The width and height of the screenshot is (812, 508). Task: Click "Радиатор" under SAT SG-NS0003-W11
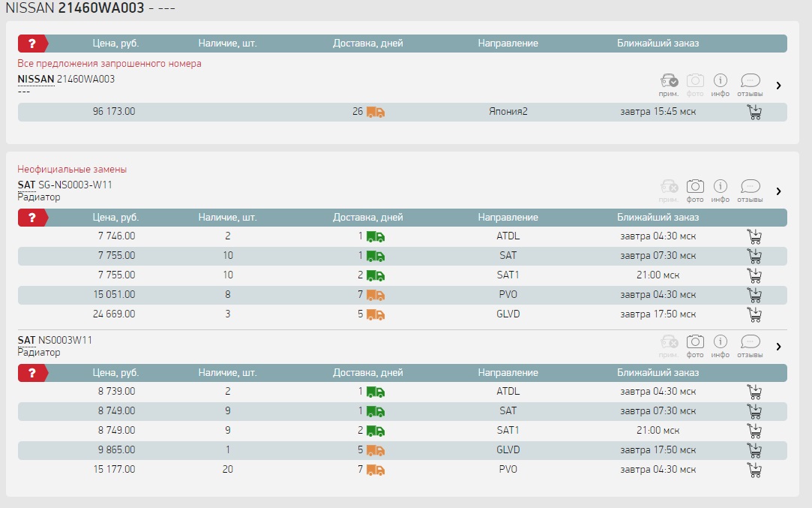click(x=39, y=197)
